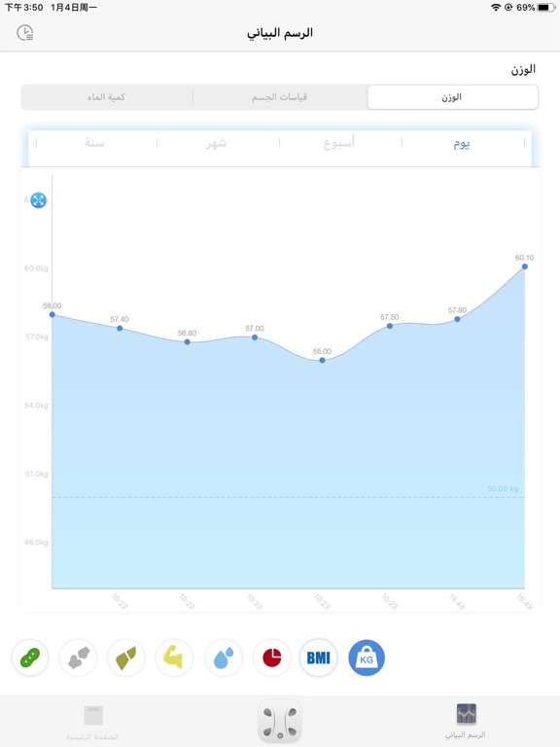Tap the 57.00 data point
Viewport: 560px width, 747px height.
(255, 338)
